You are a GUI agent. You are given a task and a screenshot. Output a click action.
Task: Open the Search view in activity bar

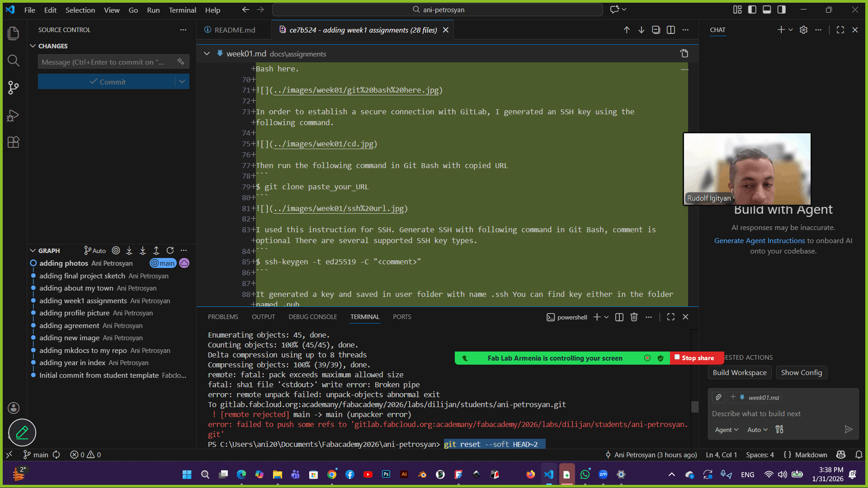[x=14, y=61]
